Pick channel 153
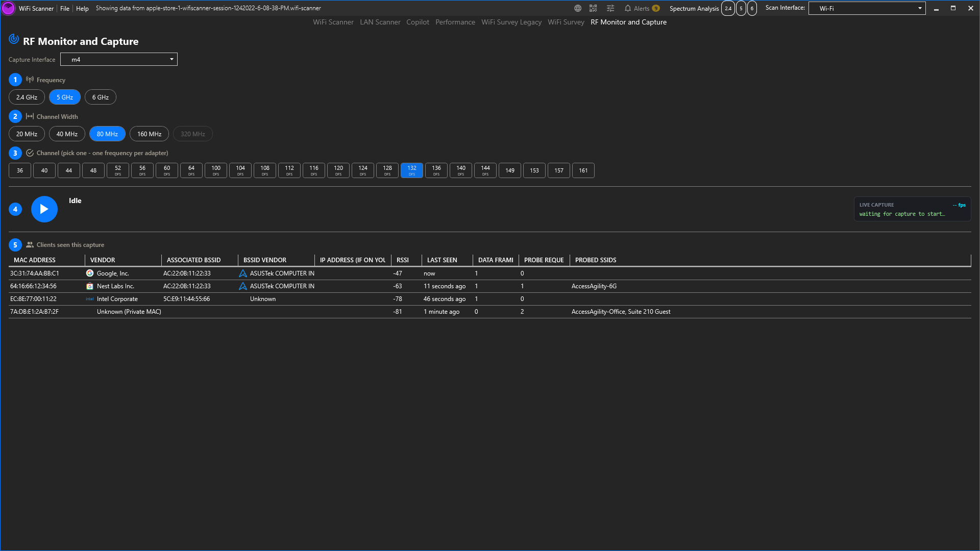Screen dimensions: 980x551 (x=534, y=170)
